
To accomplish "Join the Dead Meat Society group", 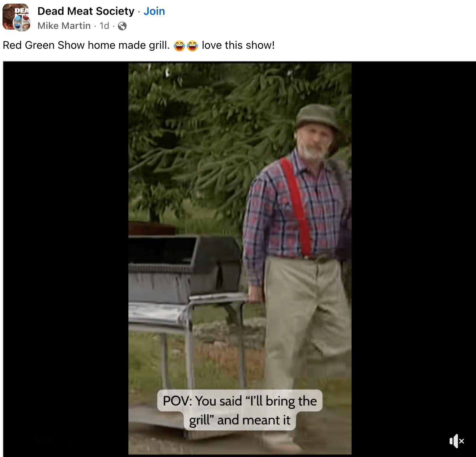I will [154, 11].
